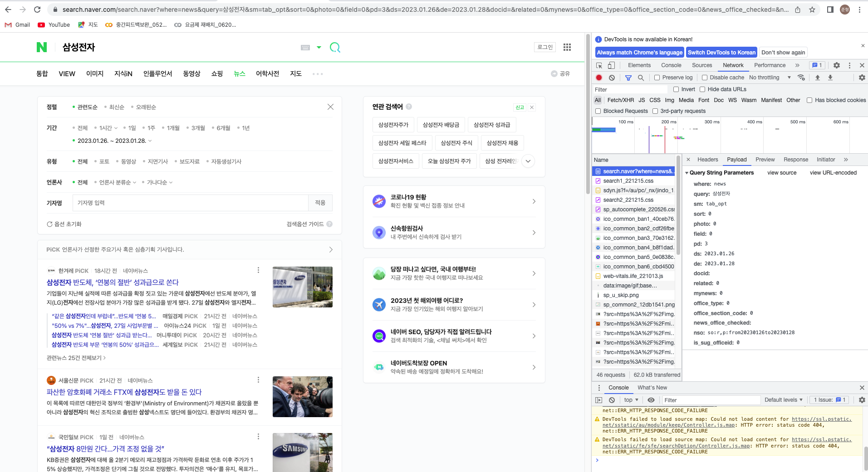
Task: Expand 가나다순 dropdown
Action: click(x=160, y=182)
